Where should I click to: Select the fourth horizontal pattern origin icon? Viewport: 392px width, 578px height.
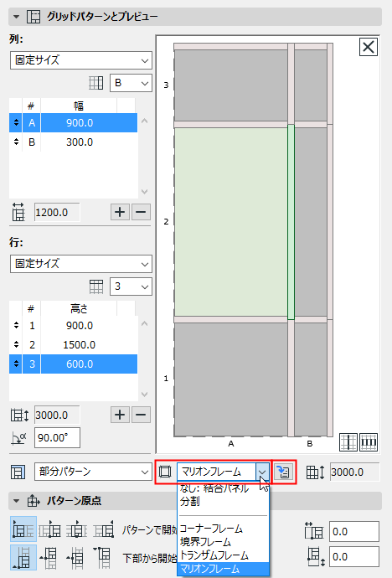point(104,529)
